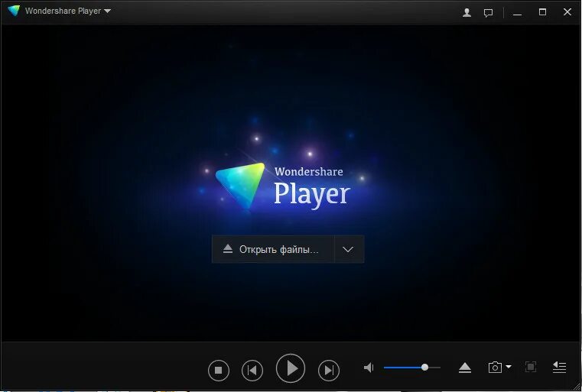Viewport: 582px width, 392px height.
Task: Close the Wondershare Player window
Action: click(x=567, y=12)
